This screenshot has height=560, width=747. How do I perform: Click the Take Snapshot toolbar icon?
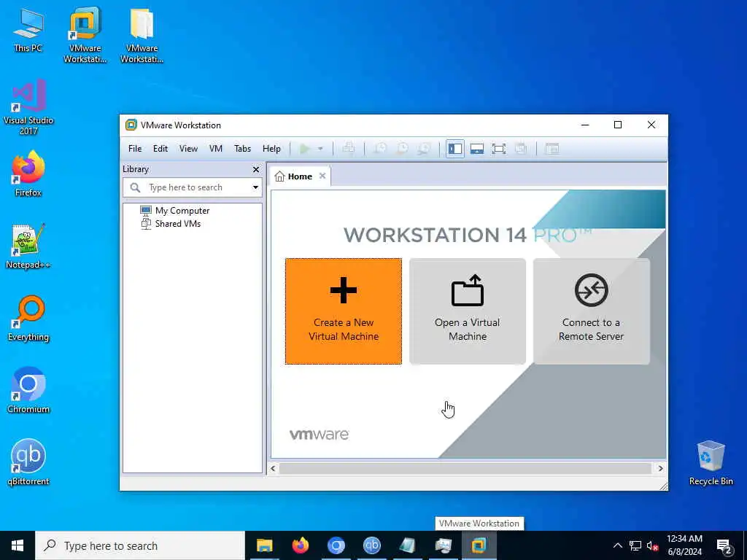[379, 149]
